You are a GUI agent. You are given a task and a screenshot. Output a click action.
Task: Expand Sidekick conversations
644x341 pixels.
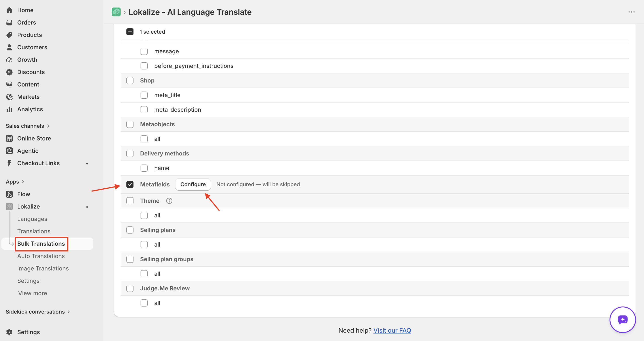point(38,312)
